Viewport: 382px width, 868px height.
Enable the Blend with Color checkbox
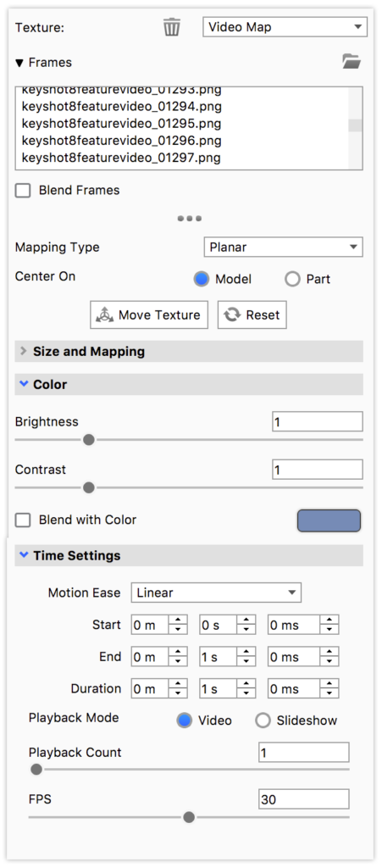point(23,520)
